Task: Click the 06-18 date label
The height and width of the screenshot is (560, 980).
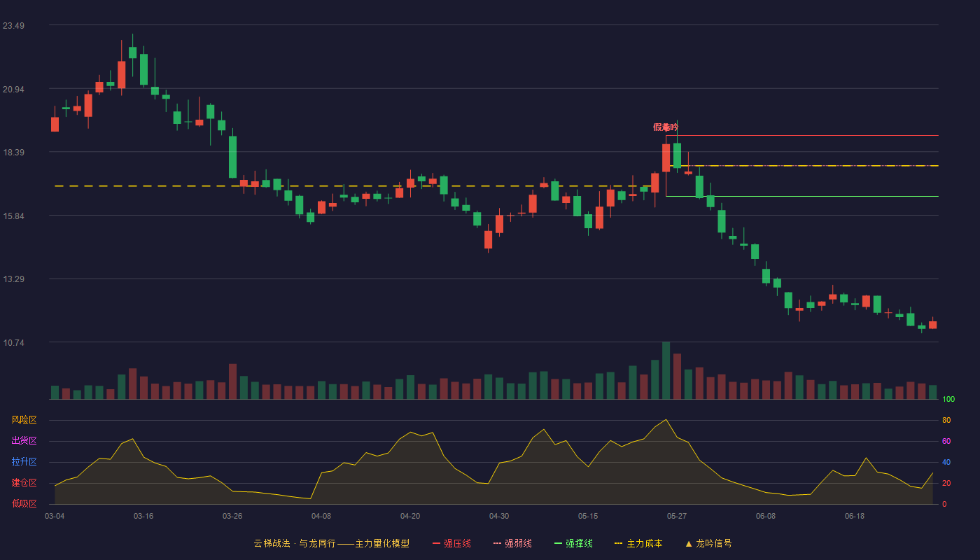Action: [x=855, y=516]
